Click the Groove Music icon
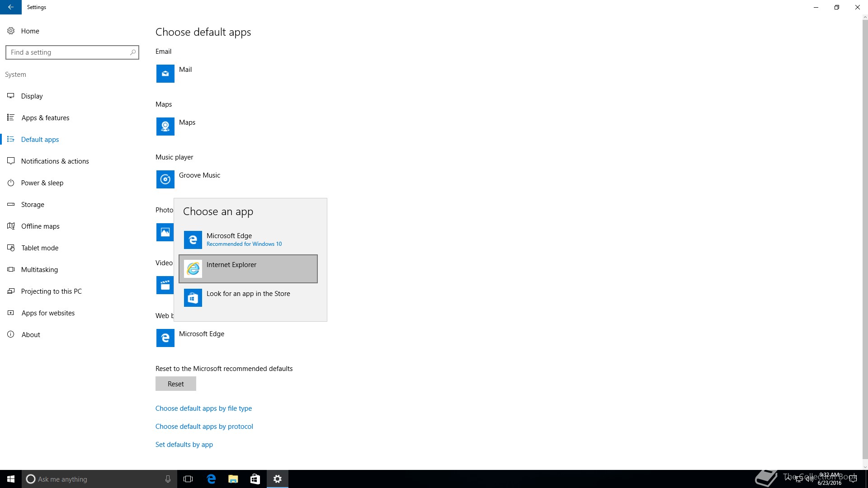868x488 pixels. (x=165, y=179)
